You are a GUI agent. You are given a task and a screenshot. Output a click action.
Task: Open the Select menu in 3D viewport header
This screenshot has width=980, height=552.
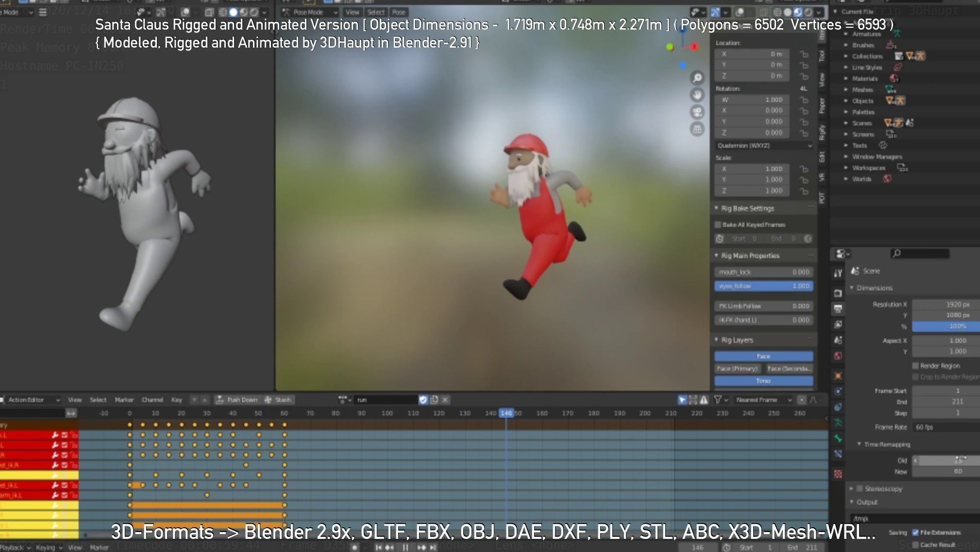point(375,12)
